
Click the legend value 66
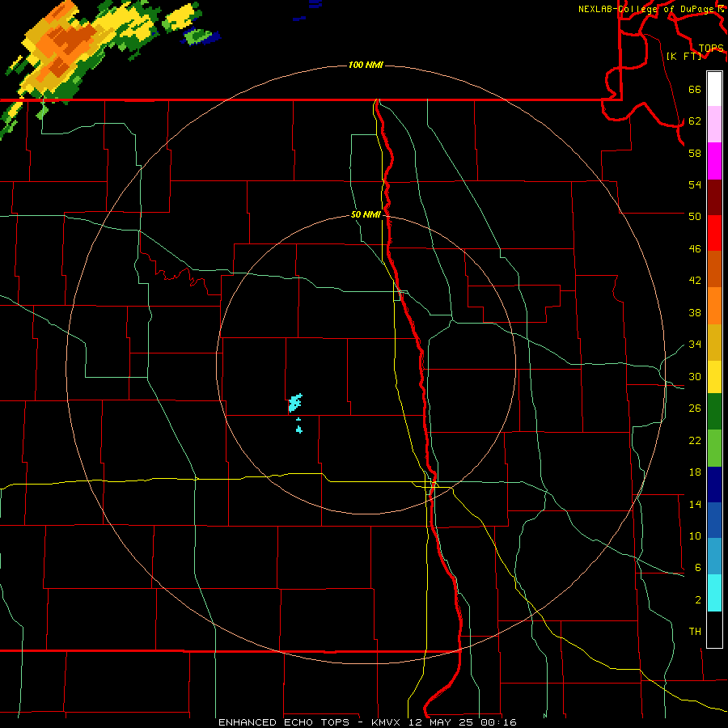pos(695,89)
